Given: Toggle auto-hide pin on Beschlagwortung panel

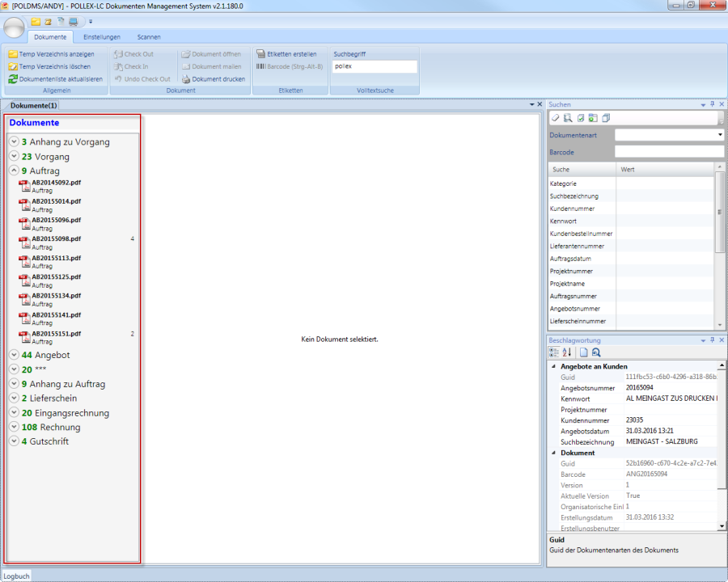Looking at the screenshot, I should point(712,341).
